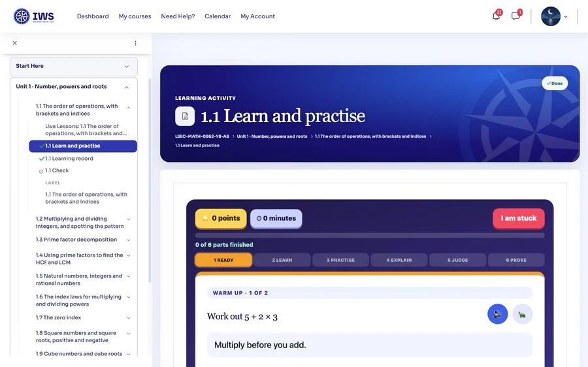
Task: Click the user profile avatar
Action: pyautogui.click(x=551, y=16)
